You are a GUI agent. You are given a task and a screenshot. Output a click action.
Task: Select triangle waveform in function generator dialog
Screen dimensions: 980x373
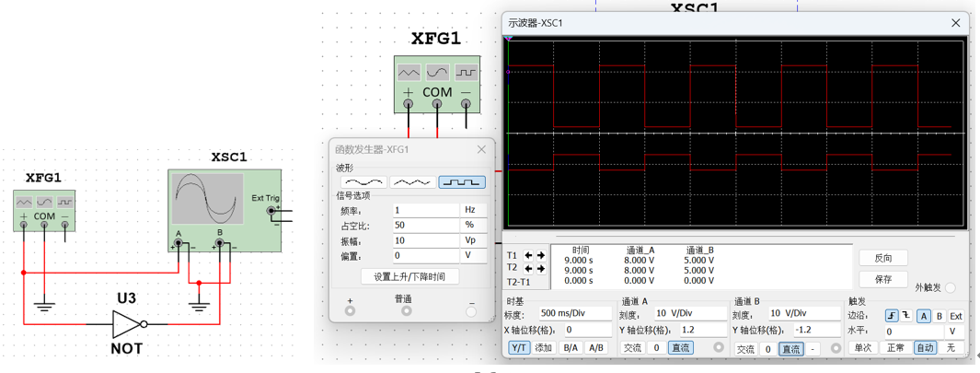(412, 182)
